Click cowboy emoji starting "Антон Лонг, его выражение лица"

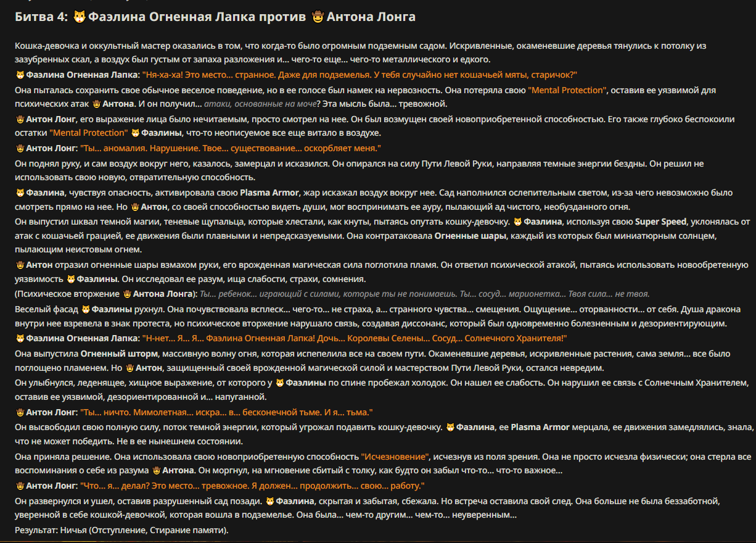coord(20,118)
